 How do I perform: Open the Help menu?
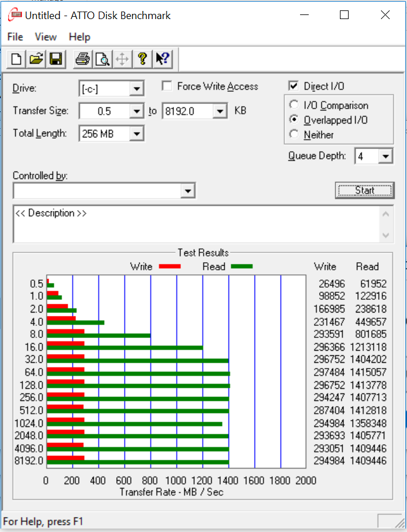(79, 36)
